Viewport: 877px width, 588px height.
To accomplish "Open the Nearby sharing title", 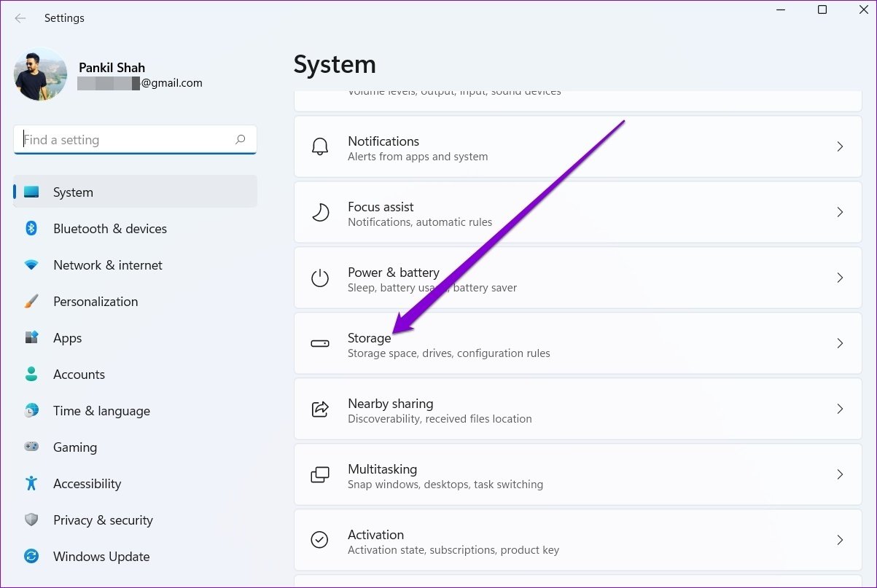I will pyautogui.click(x=391, y=404).
